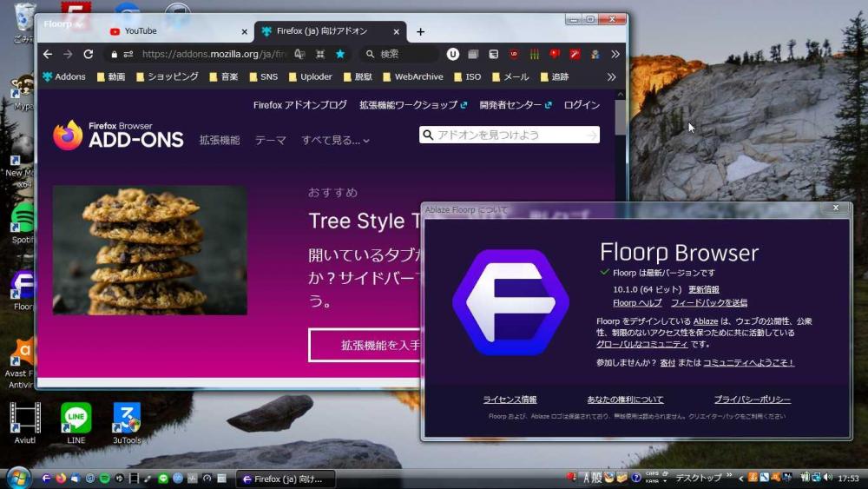This screenshot has height=489, width=868.
Task: Click the cookies thumbnail image
Action: (x=149, y=250)
